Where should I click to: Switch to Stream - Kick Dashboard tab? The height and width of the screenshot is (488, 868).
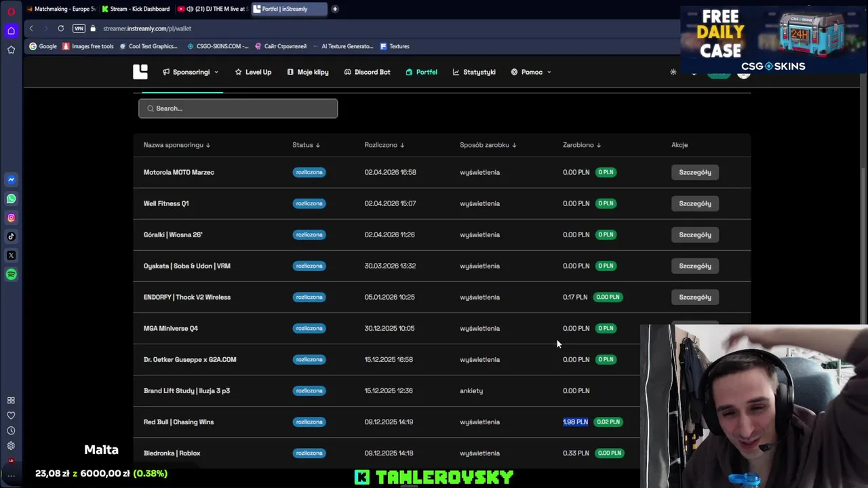tap(136, 9)
